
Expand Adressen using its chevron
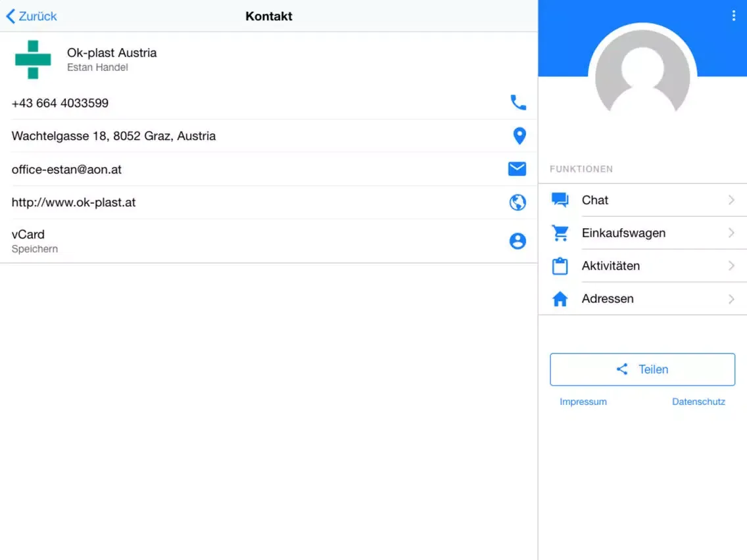click(731, 299)
